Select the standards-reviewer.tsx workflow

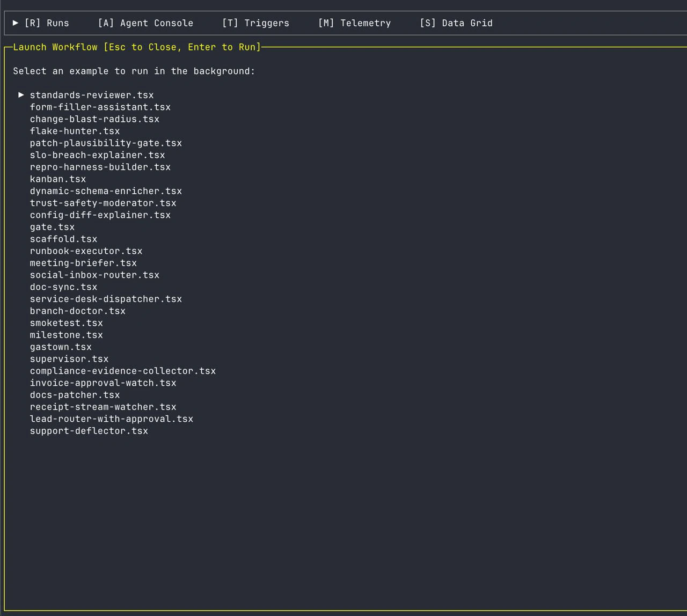pos(91,94)
